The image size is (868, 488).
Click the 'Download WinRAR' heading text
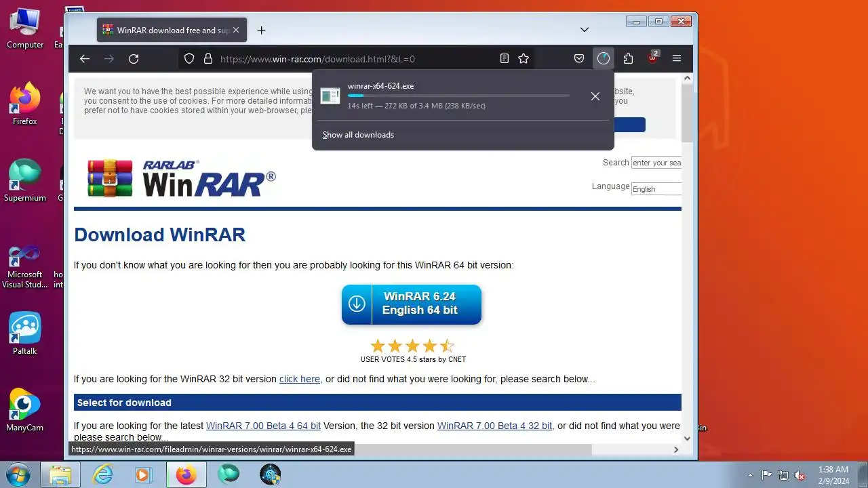point(159,235)
